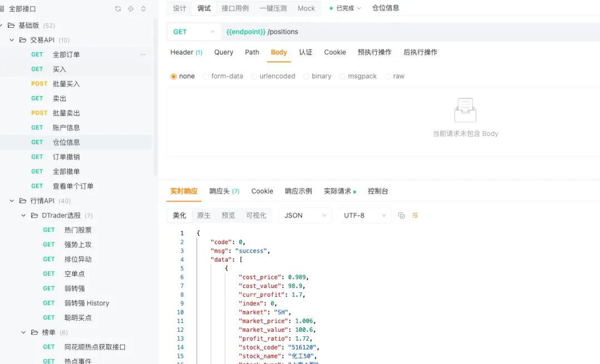Collapse the 行情API folder chevron
Screen dimensions: 600x364
tap(12, 201)
